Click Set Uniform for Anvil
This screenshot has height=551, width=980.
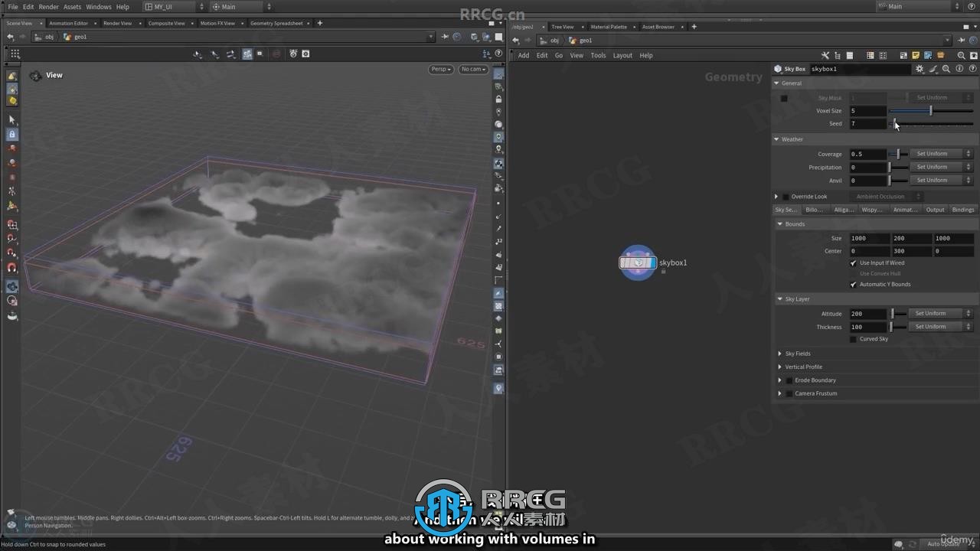pos(940,181)
